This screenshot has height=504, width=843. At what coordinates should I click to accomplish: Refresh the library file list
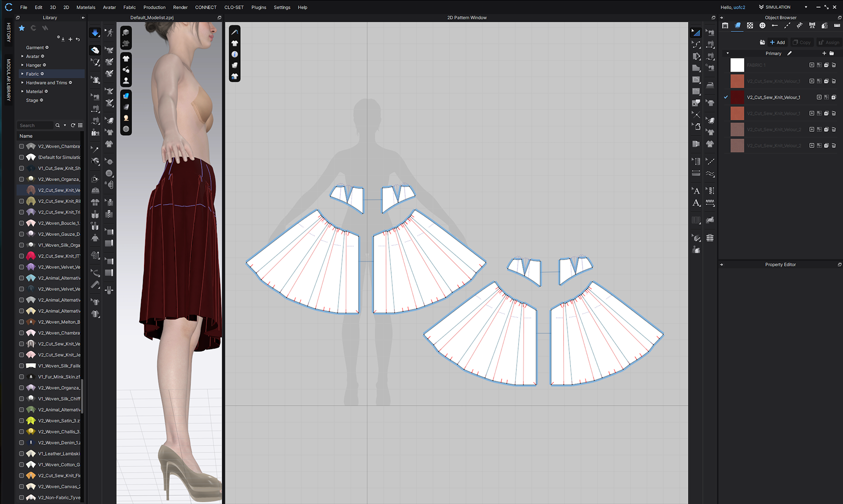73,126
